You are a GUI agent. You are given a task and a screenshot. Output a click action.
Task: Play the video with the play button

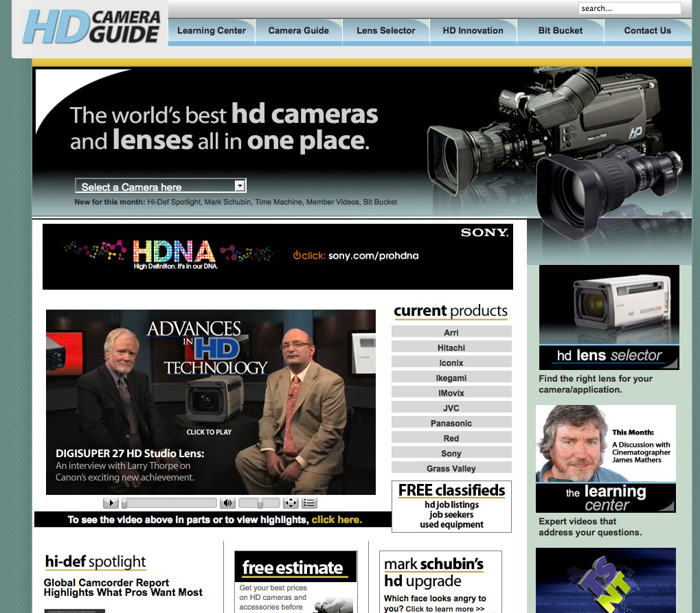point(111,503)
